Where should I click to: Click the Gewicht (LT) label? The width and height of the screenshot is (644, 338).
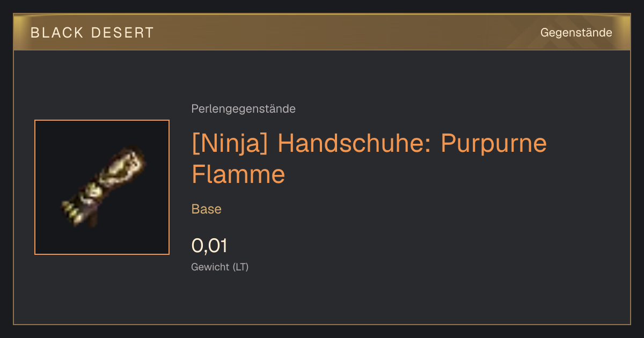220,267
